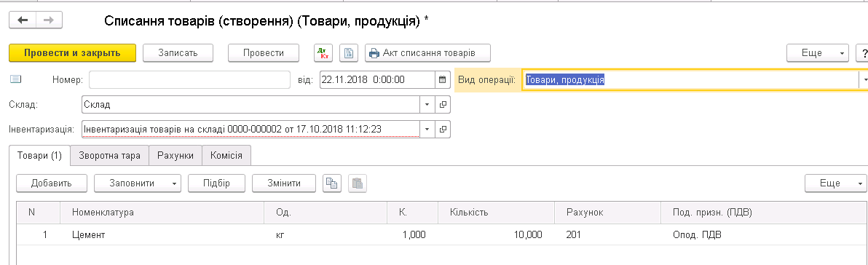Expand the Інвентаризація dropdown arrow
868x265 pixels.
point(427,130)
